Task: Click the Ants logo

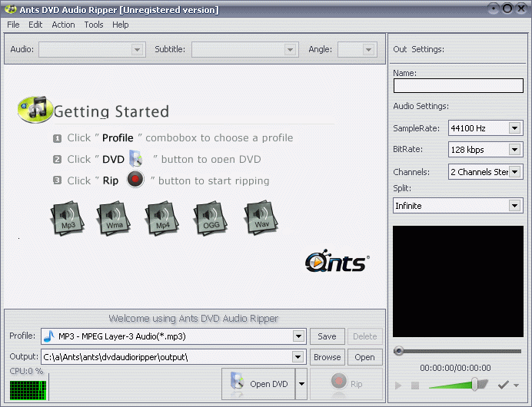Action: point(337,261)
